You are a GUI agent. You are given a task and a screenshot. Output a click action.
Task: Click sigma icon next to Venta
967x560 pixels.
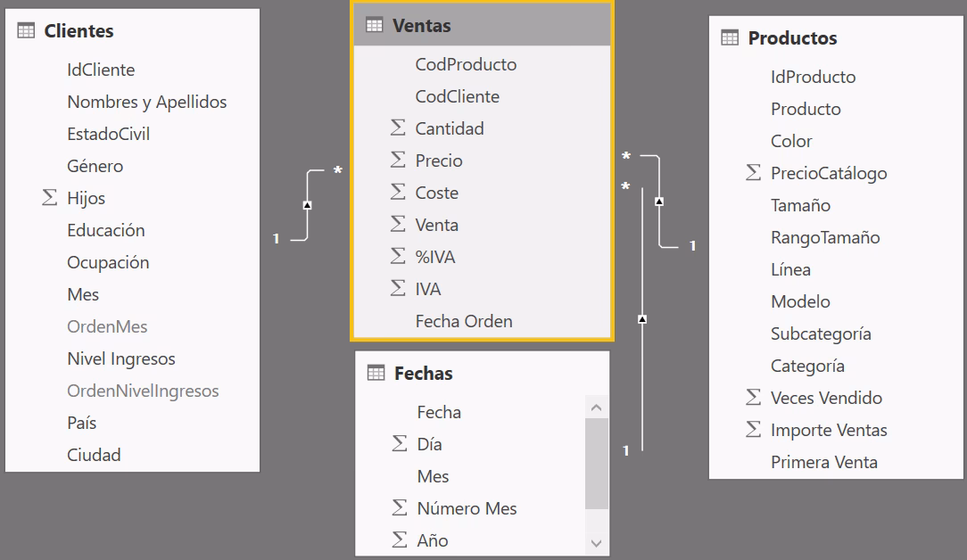click(398, 224)
